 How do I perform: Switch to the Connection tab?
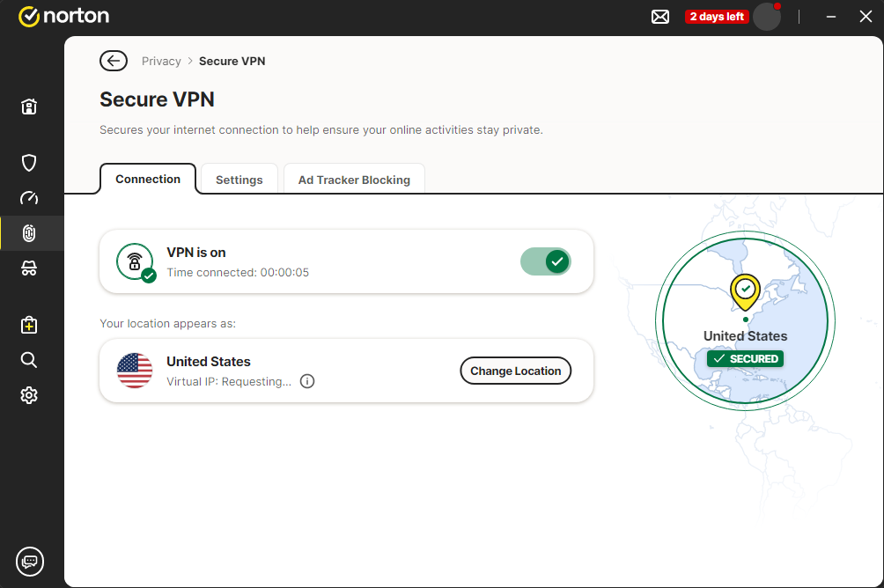pyautogui.click(x=148, y=180)
